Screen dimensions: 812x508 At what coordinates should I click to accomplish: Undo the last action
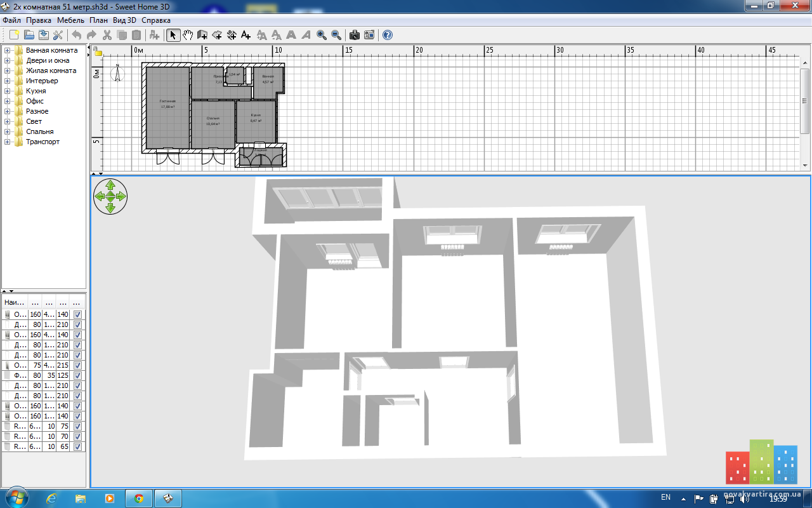pos(77,35)
